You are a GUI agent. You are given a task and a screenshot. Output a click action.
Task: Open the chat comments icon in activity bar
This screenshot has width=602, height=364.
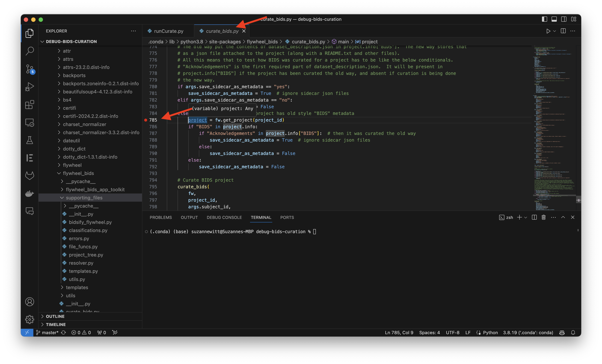(x=30, y=211)
